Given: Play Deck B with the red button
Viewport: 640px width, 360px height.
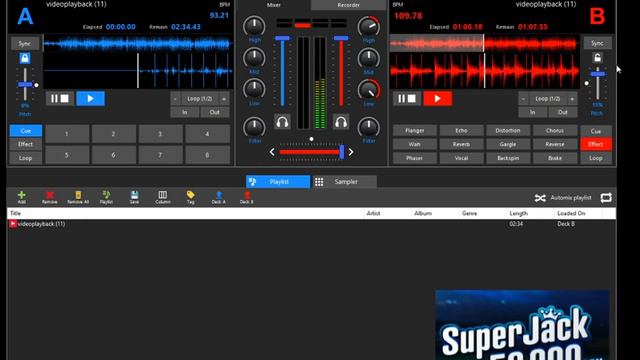Looking at the screenshot, I should click(x=438, y=98).
